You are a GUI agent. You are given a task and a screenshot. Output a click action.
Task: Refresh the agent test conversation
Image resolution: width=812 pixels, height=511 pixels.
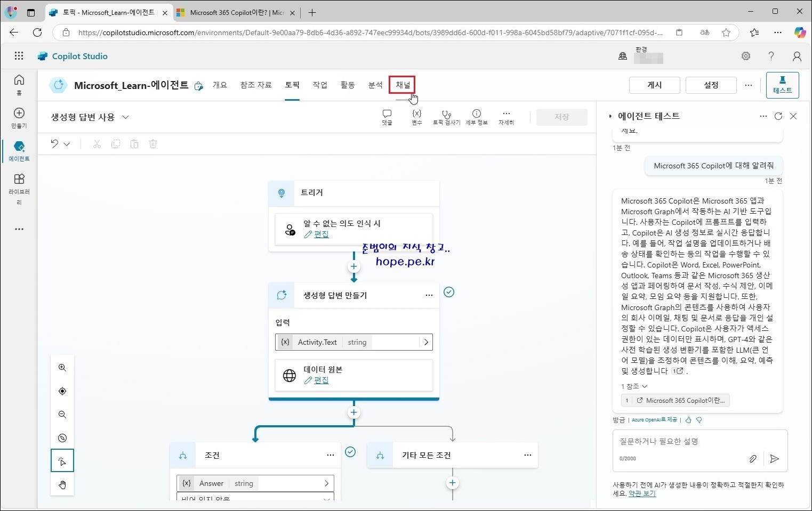[x=778, y=116]
